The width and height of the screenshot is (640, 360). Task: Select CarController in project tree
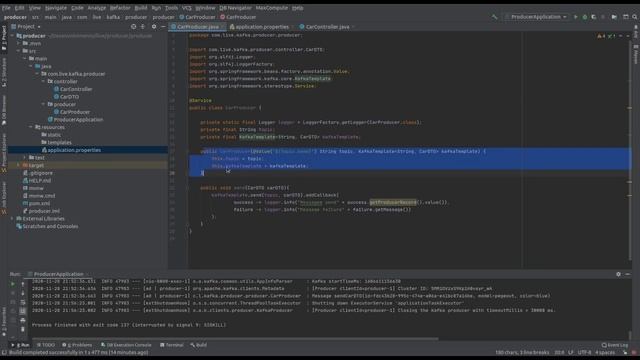[x=76, y=89]
